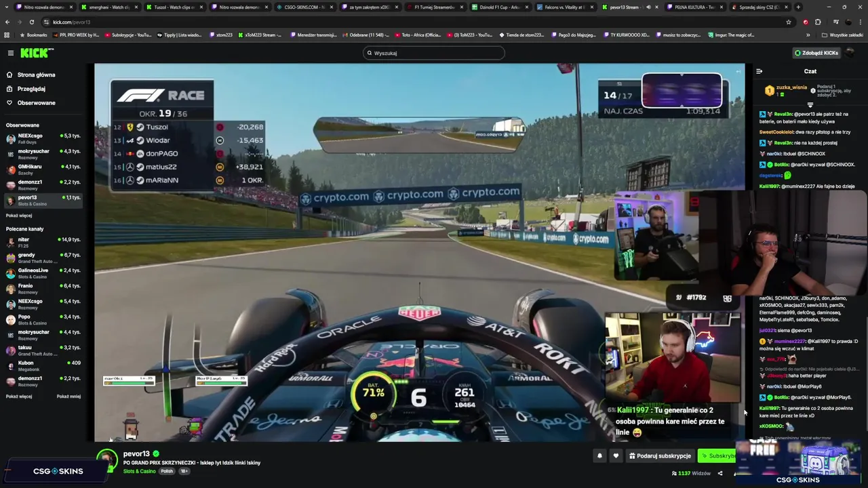This screenshot has height=488, width=868.
Task: Click niter's channel avatar
Action: pos(10,243)
